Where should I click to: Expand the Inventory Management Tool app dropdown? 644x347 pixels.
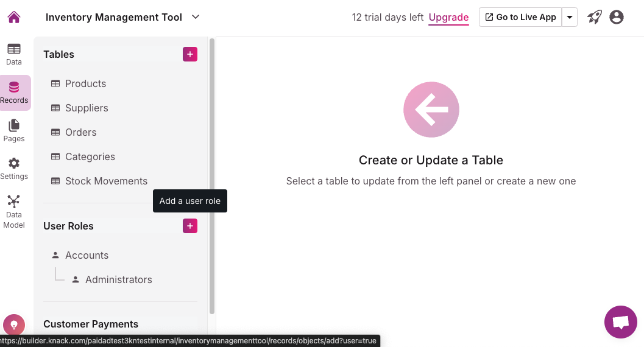[196, 17]
